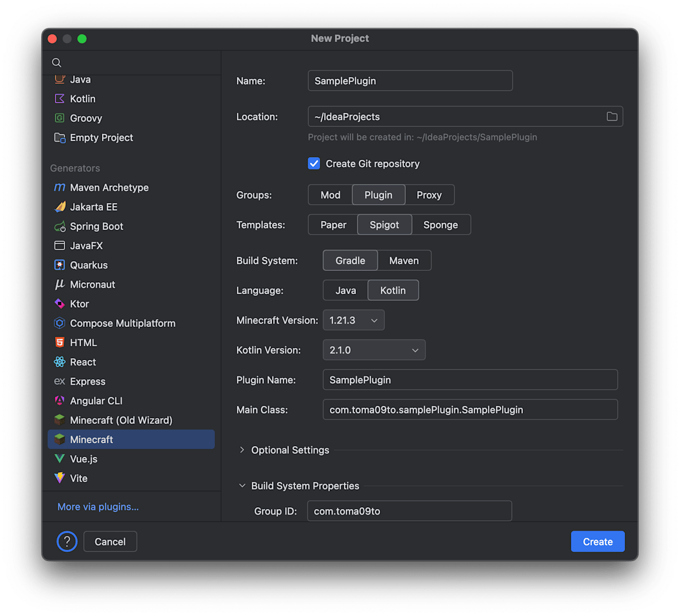This screenshot has height=616, width=680.
Task: Select Ktor generator
Action: pyautogui.click(x=131, y=304)
